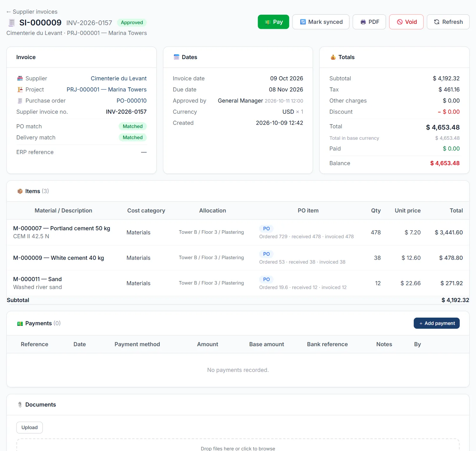Image resolution: width=476 pixels, height=451 pixels.
Task: Void this supplier invoice
Action: click(x=406, y=22)
